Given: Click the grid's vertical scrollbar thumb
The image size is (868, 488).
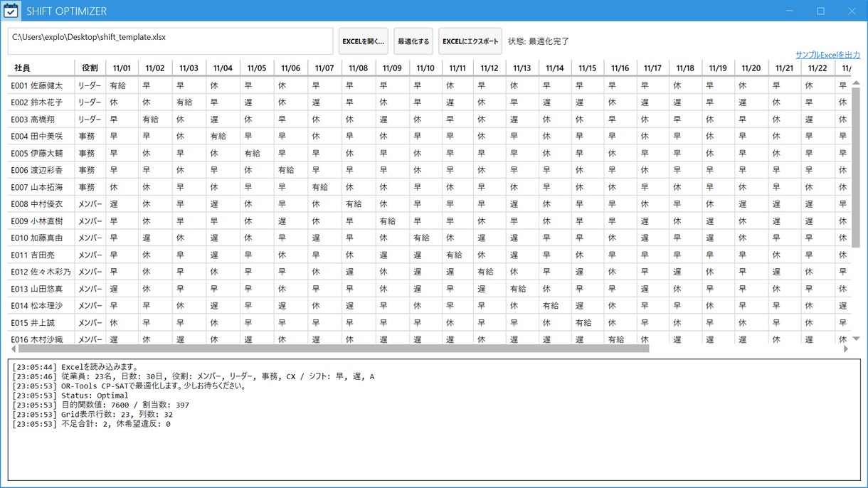Looking at the screenshot, I should pyautogui.click(x=856, y=167).
